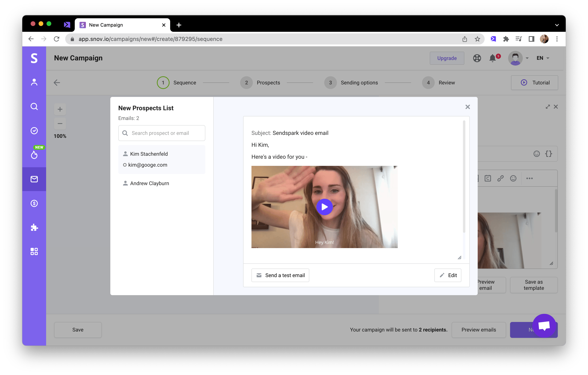Expand the EN language dropdown
588x375 pixels.
pos(543,58)
